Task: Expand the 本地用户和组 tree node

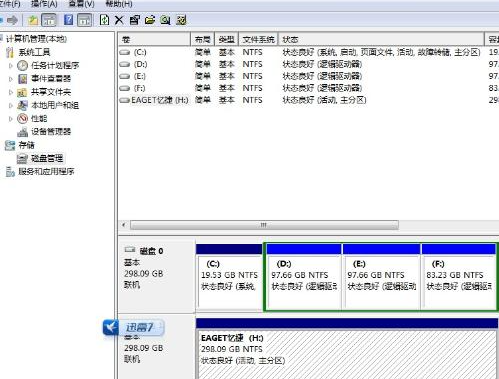Action: [x=11, y=105]
